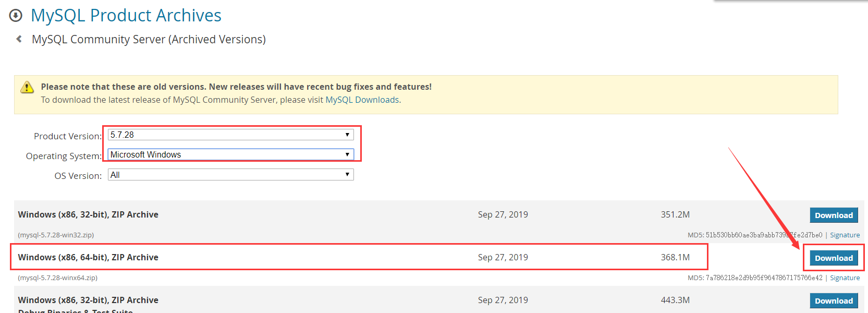Select the Windows (x86, 32-bit), ZIP Archive row title
Image resolution: width=868 pixels, height=313 pixels.
(x=88, y=214)
